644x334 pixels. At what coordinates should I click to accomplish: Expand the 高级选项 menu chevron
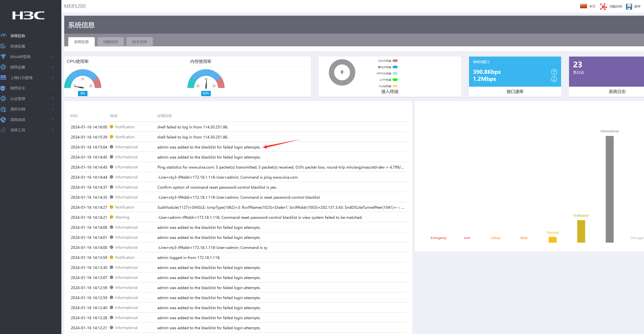click(53, 120)
